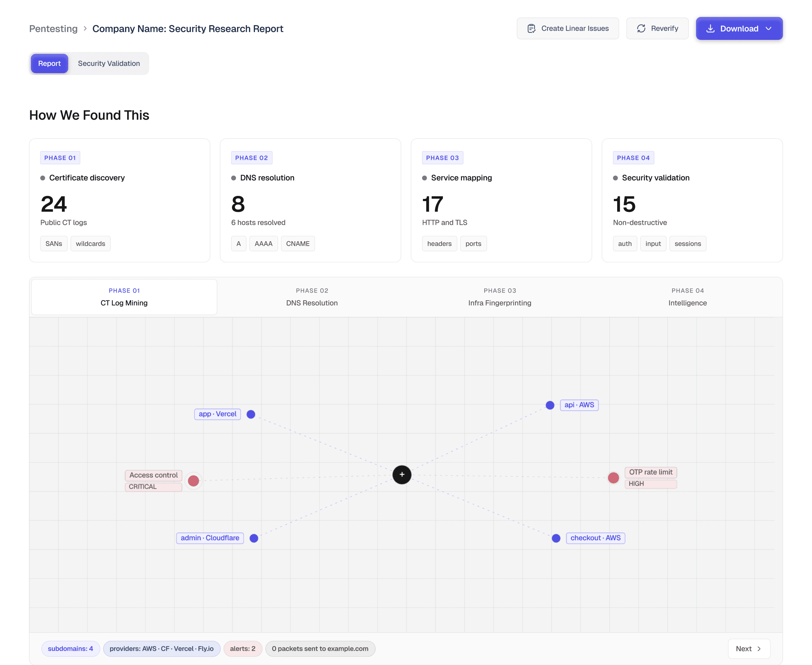Open the Phase 02 DNS Resolution tab
812x665 pixels.
[x=312, y=297]
